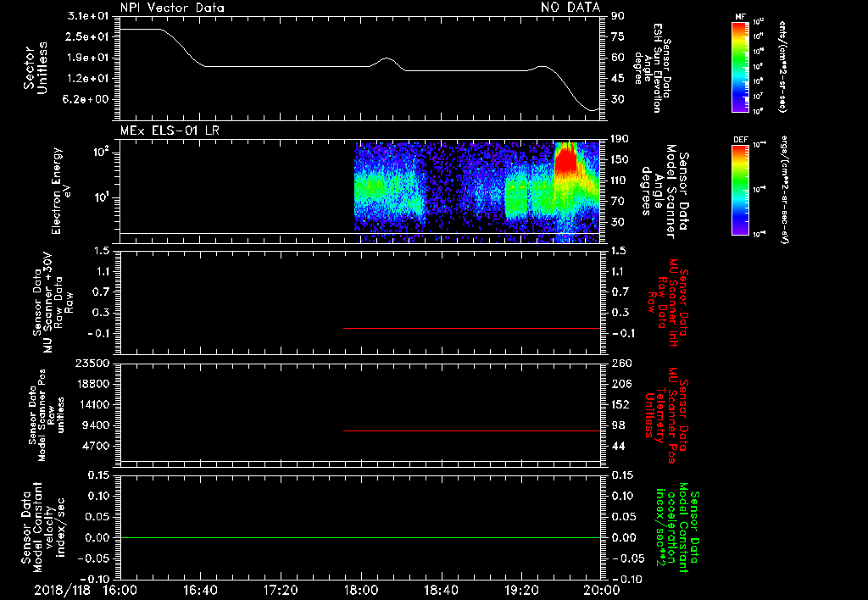Screen dimensions: 868x600
Task: Click the red high-flux burst in spectrogram
Action: point(565,159)
